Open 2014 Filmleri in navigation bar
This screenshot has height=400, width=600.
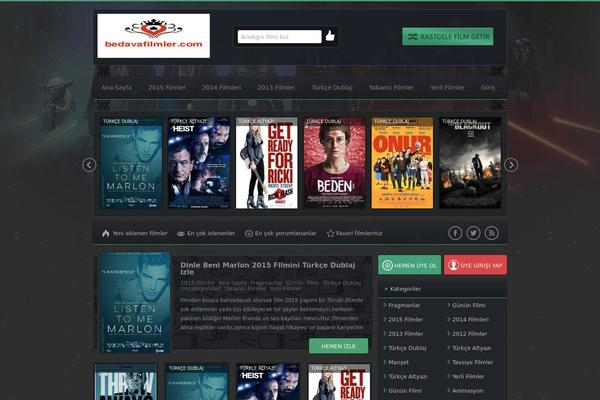[222, 88]
